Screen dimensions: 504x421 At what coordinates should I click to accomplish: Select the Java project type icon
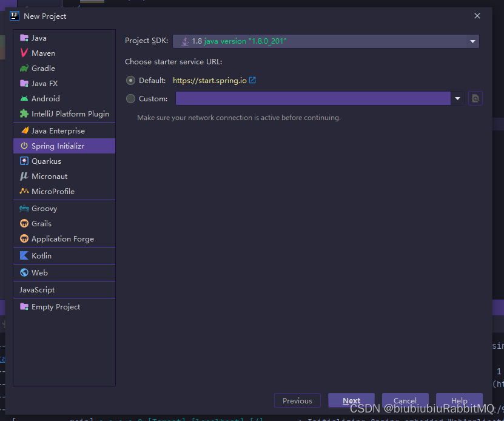pos(24,38)
